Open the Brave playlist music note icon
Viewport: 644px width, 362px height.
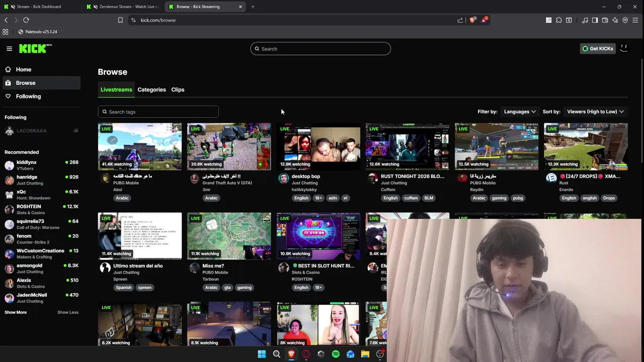point(585,20)
